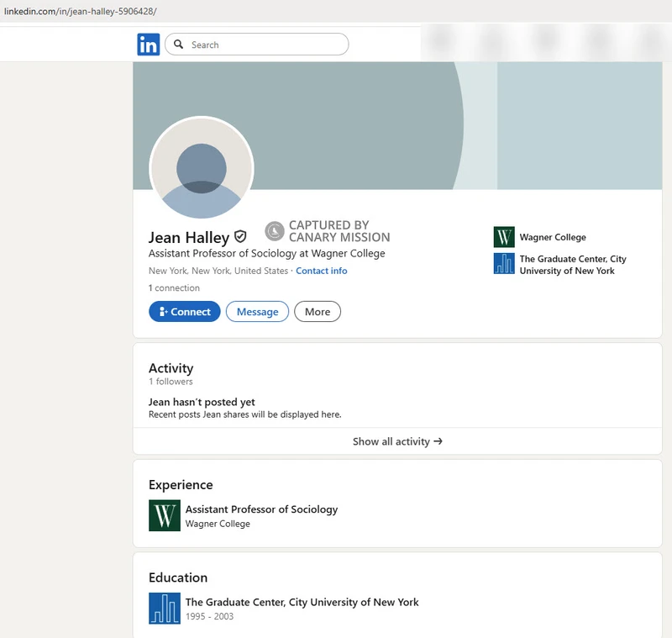Viewport: 672px width, 638px height.
Task: Click Wagner College under Experience entry
Action: (x=218, y=524)
